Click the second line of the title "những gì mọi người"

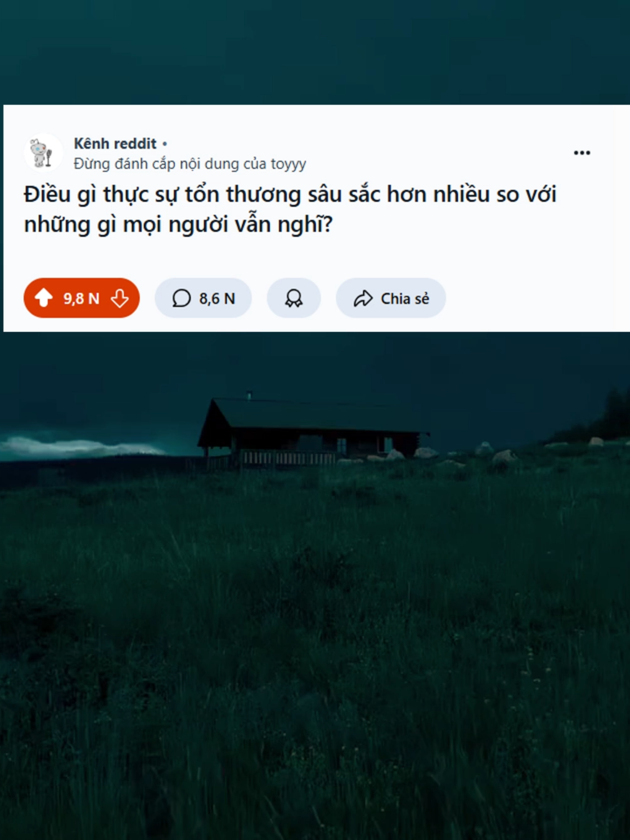coord(178,225)
